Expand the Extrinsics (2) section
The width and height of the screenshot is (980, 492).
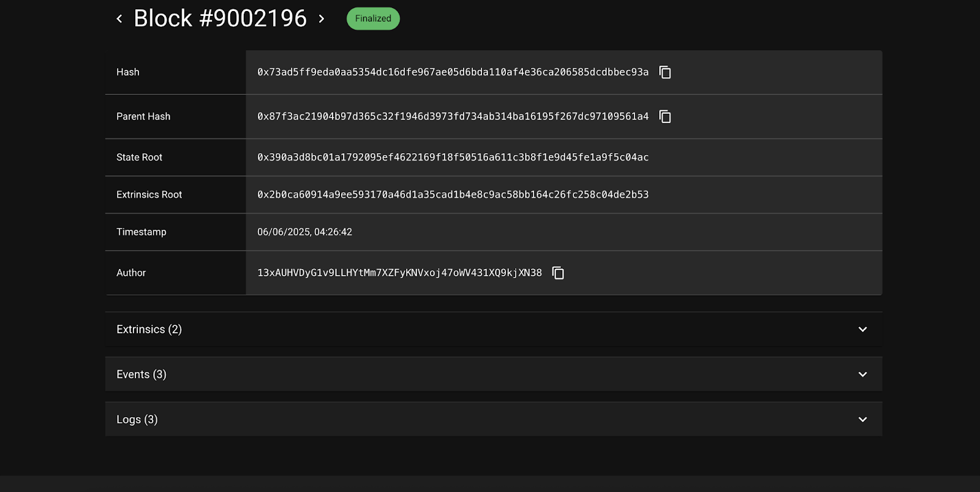click(x=494, y=329)
